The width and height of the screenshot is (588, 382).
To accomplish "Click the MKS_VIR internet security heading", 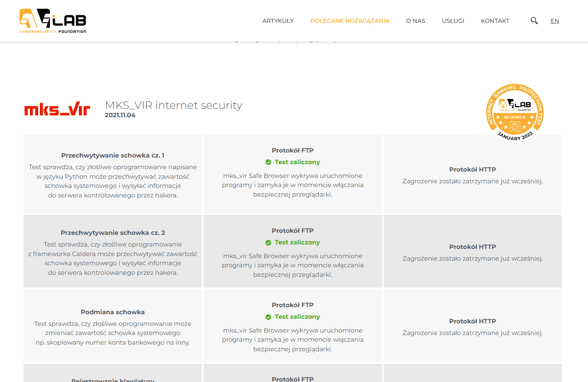I will [x=173, y=105].
